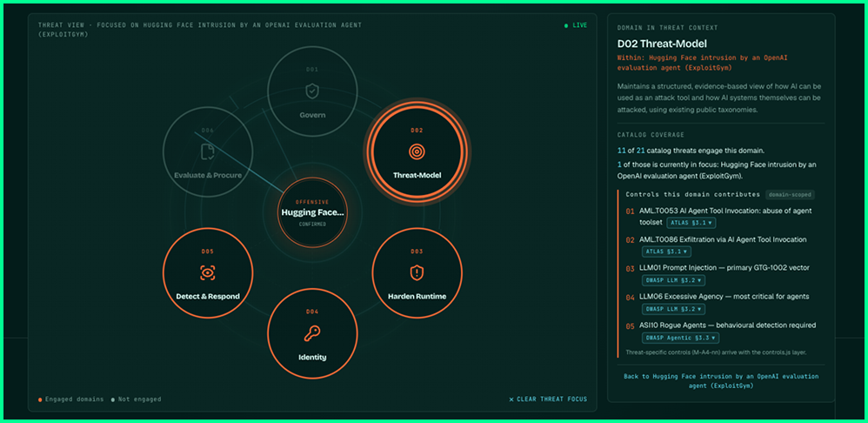Click the green LIVE status indicator

click(576, 25)
